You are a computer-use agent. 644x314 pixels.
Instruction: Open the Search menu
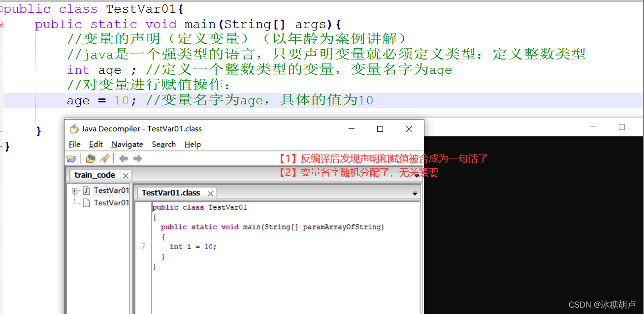pos(163,144)
